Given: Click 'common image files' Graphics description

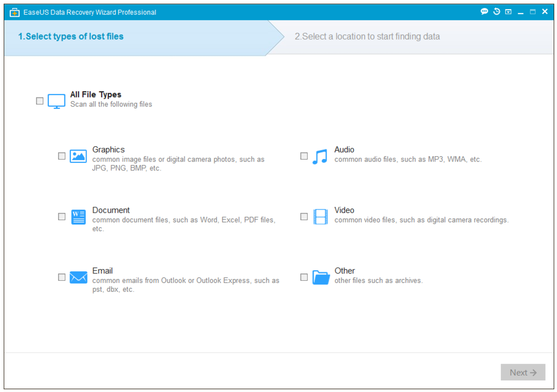Looking at the screenshot, I should pyautogui.click(x=179, y=164).
